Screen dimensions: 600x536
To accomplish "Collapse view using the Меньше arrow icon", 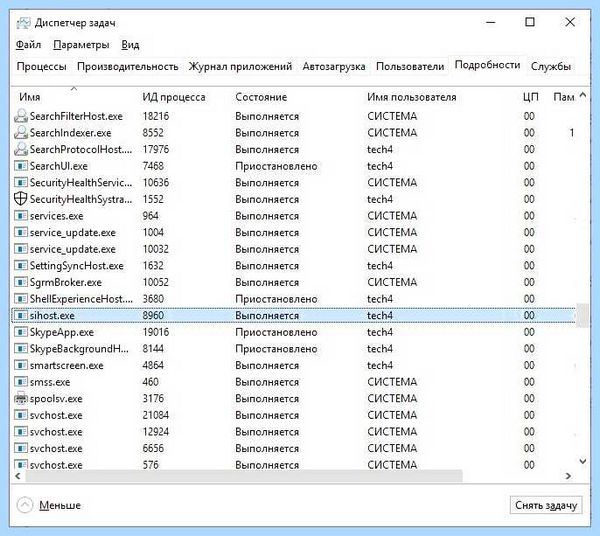I will (25, 505).
